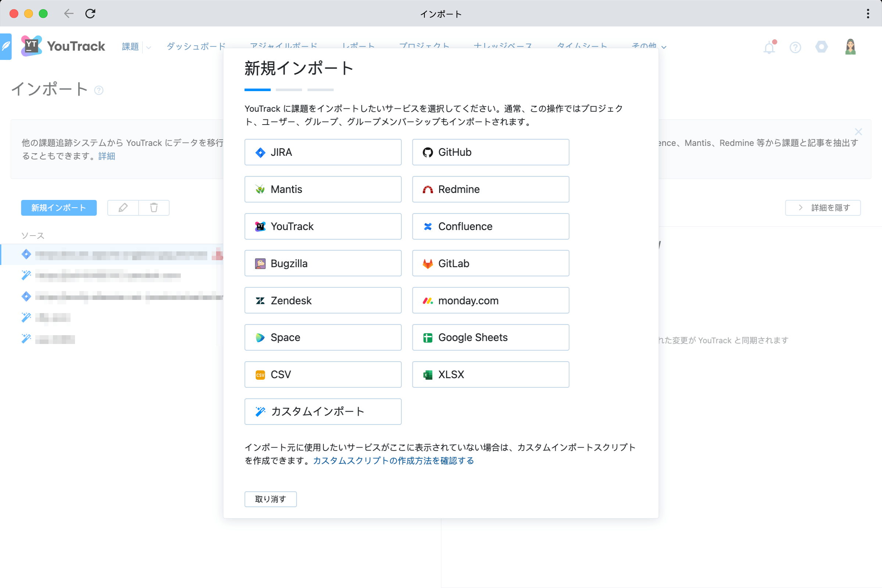The image size is (882, 588).
Task: Open the プロジェクト menu item
Action: pyautogui.click(x=424, y=46)
